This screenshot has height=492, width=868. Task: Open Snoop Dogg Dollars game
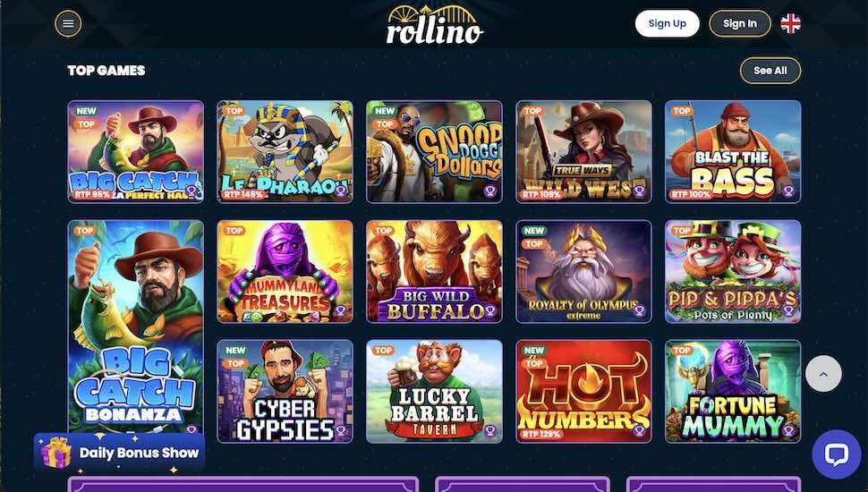435,152
